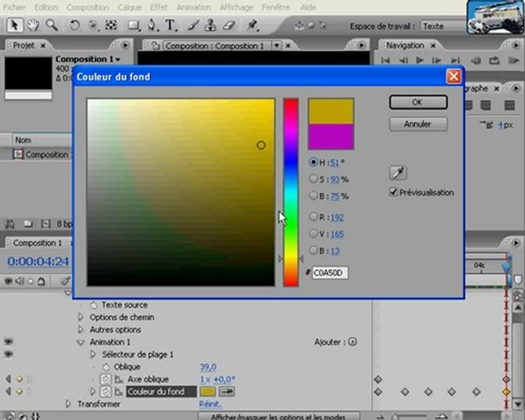
Task: Select the H hue radio button
Action: point(313,162)
